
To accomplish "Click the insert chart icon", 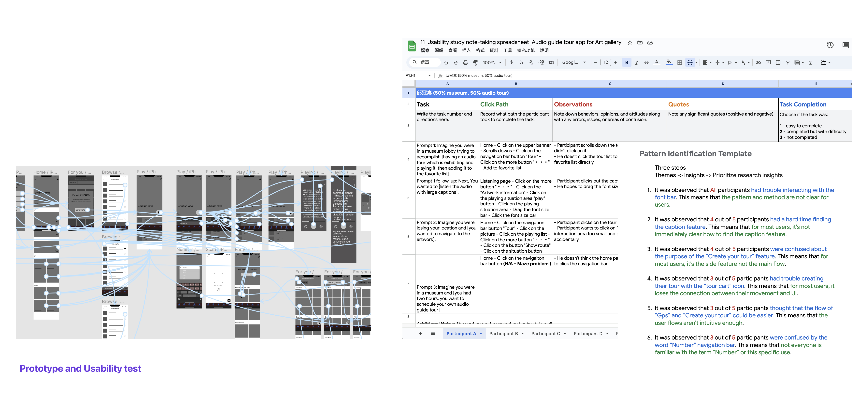I will click(778, 62).
